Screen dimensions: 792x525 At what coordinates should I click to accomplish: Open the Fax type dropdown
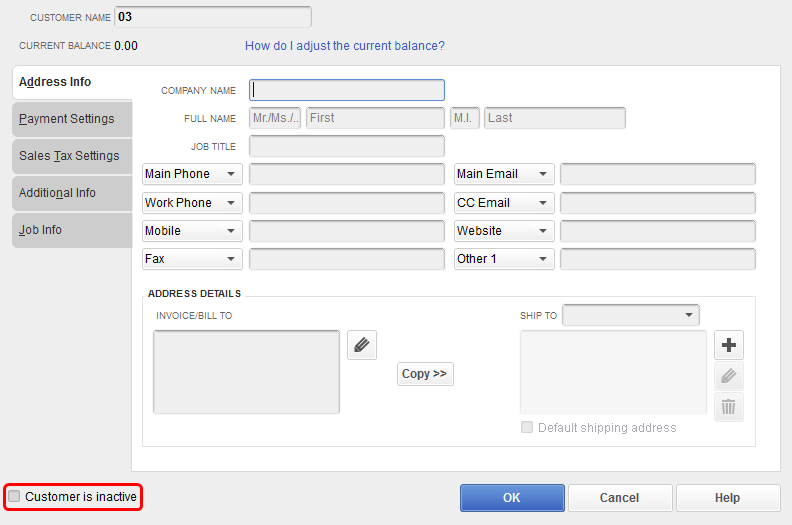193,259
